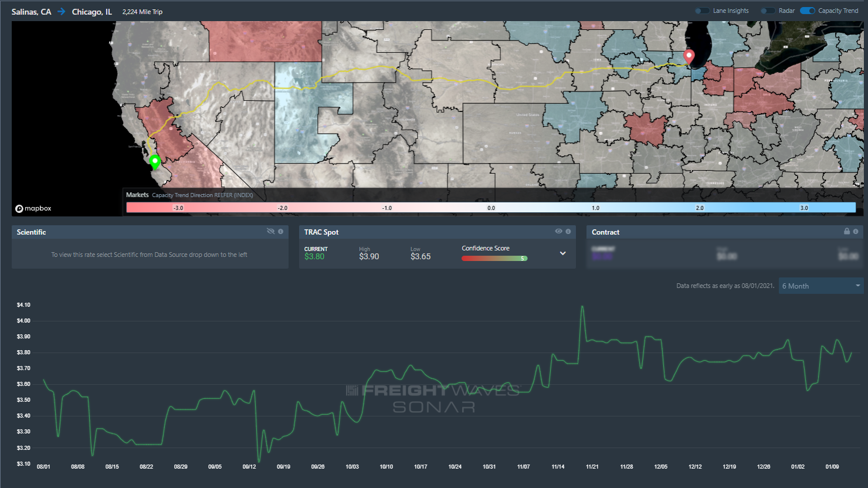The width and height of the screenshot is (868, 488).
Task: Enable the Lane Insights toggle
Action: click(702, 11)
